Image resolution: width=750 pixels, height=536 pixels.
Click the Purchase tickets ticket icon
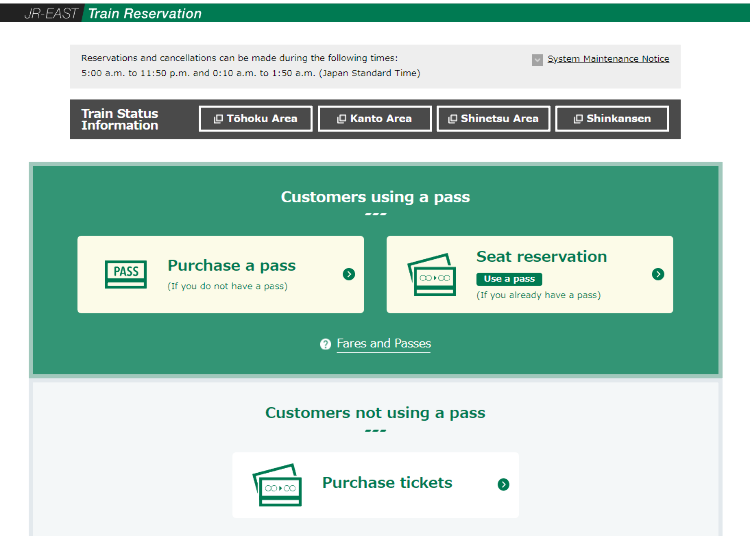(x=277, y=484)
